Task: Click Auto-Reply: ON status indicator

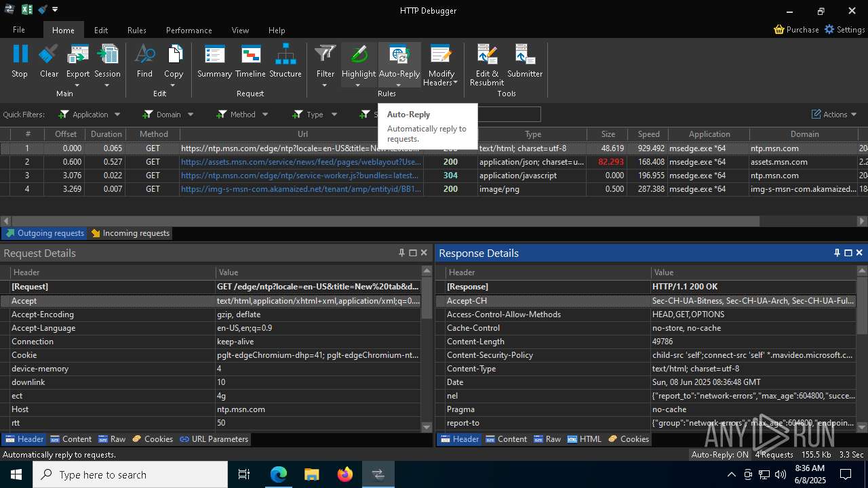Action: pos(720,455)
